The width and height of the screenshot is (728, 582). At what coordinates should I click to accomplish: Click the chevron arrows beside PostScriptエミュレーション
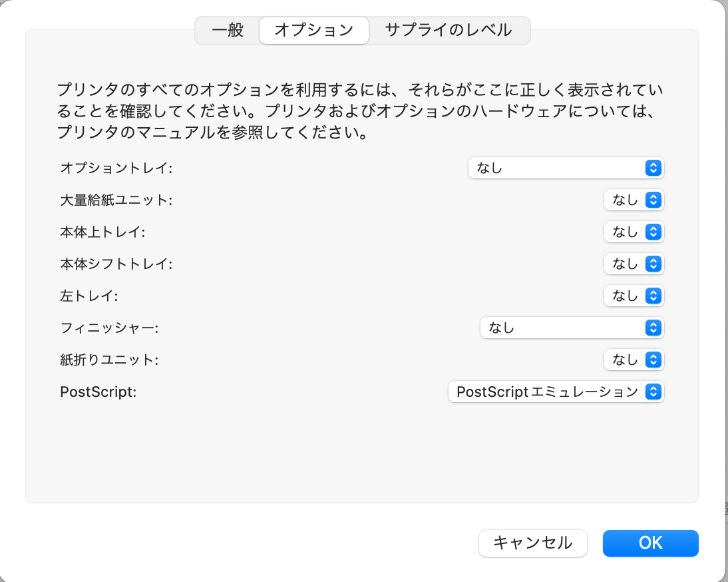(653, 392)
